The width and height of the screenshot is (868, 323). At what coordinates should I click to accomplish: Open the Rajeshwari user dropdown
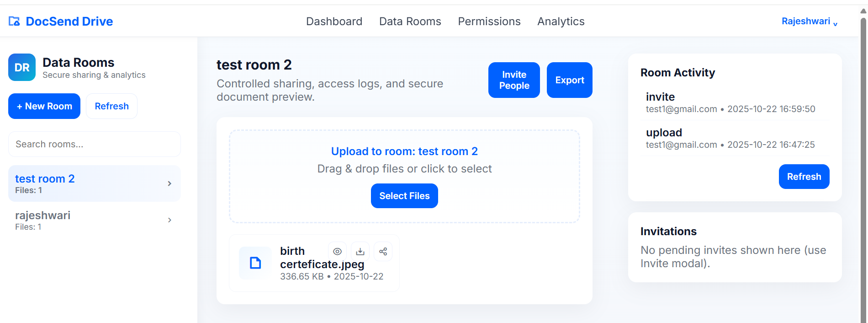click(x=809, y=22)
